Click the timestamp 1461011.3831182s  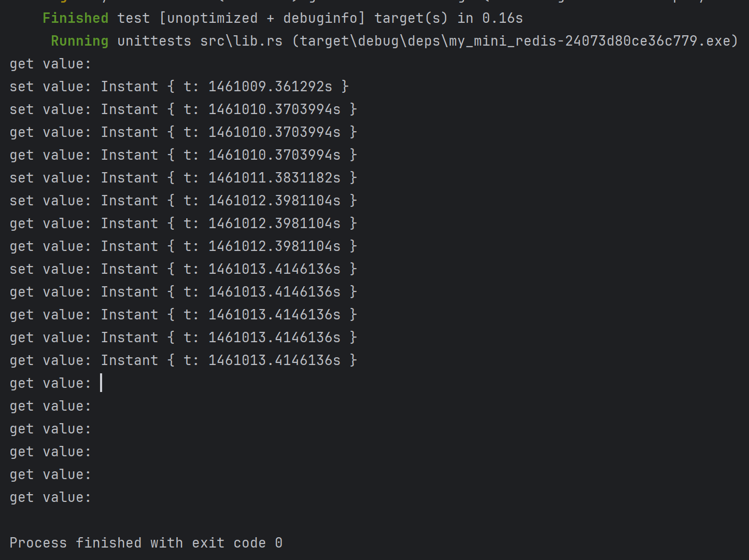click(274, 178)
